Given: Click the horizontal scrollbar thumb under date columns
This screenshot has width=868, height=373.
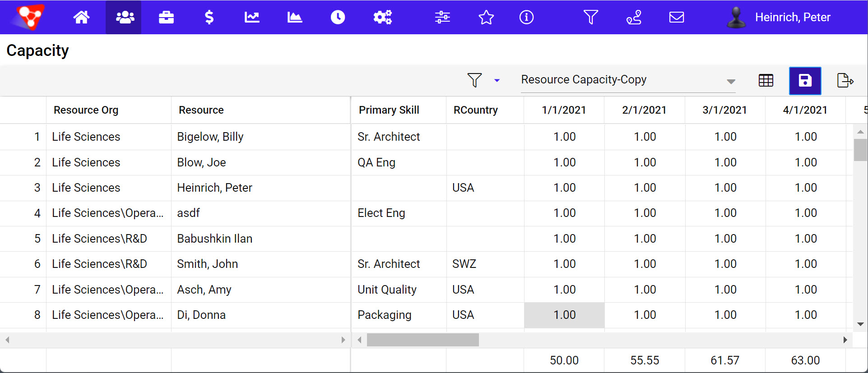Looking at the screenshot, I should 422,340.
